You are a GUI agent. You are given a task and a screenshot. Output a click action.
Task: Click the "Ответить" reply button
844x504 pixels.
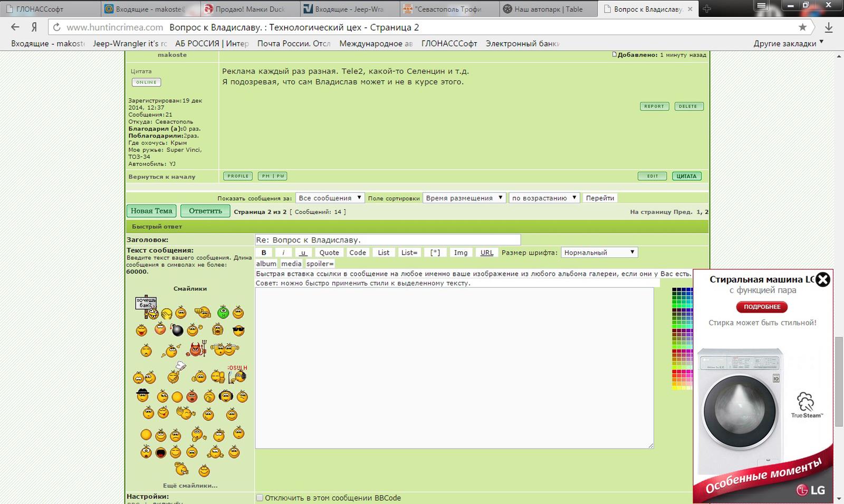205,211
